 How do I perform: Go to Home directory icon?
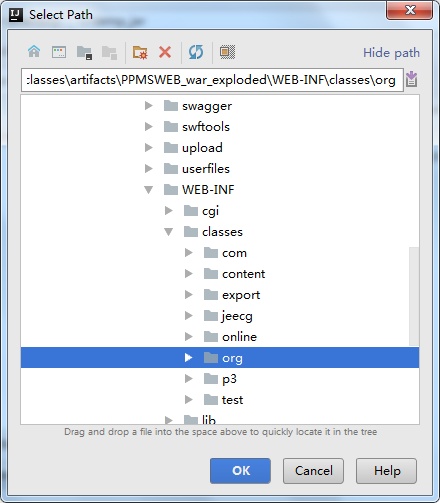(x=34, y=52)
